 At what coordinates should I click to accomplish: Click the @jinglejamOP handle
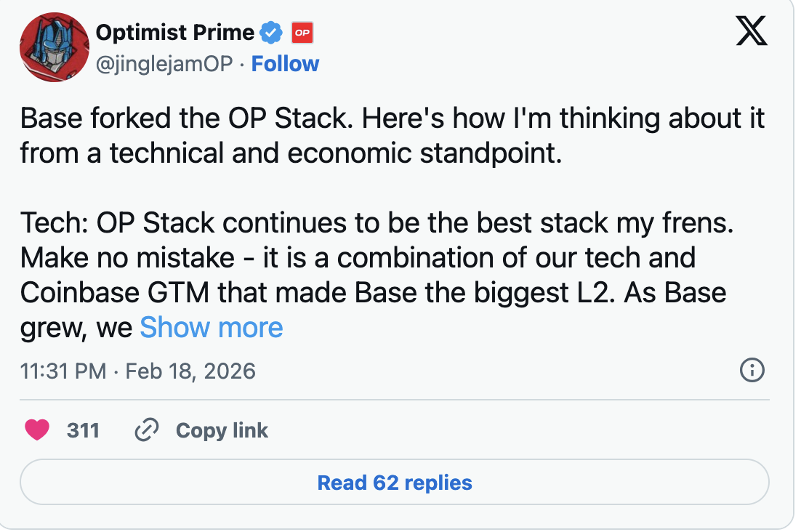(164, 64)
